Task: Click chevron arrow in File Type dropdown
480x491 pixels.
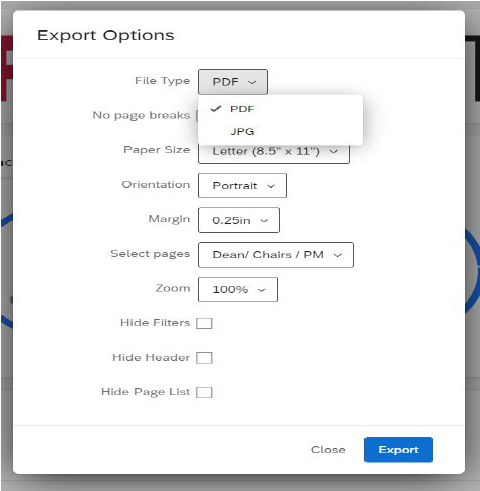Action: [252, 82]
